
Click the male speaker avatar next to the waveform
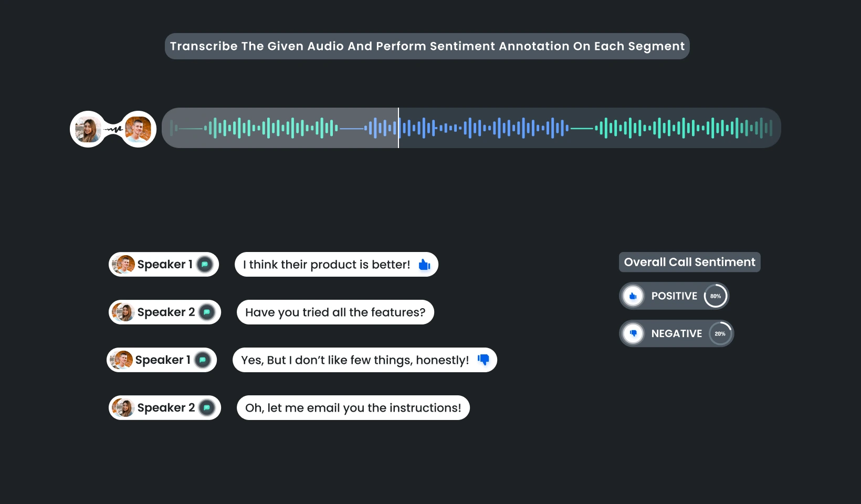[138, 129]
